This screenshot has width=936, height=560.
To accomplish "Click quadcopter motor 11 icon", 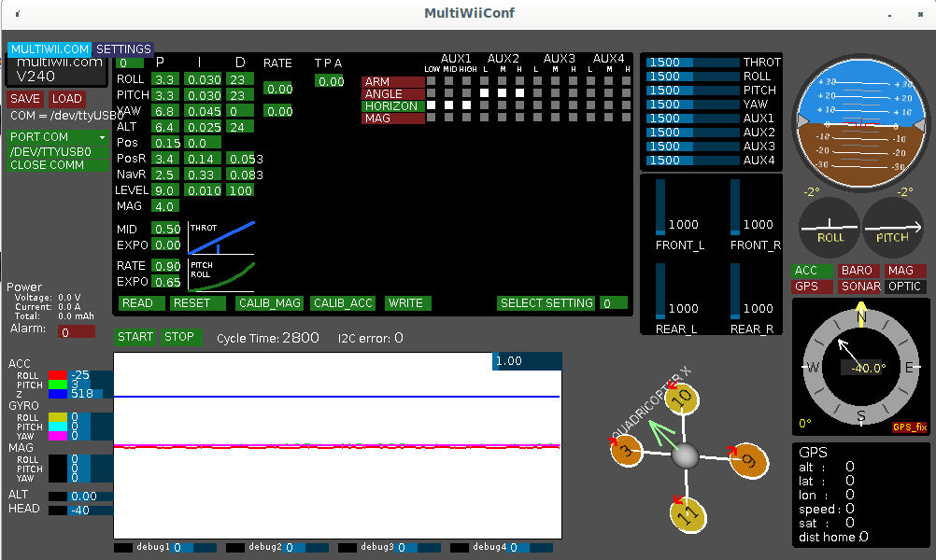I will click(688, 513).
